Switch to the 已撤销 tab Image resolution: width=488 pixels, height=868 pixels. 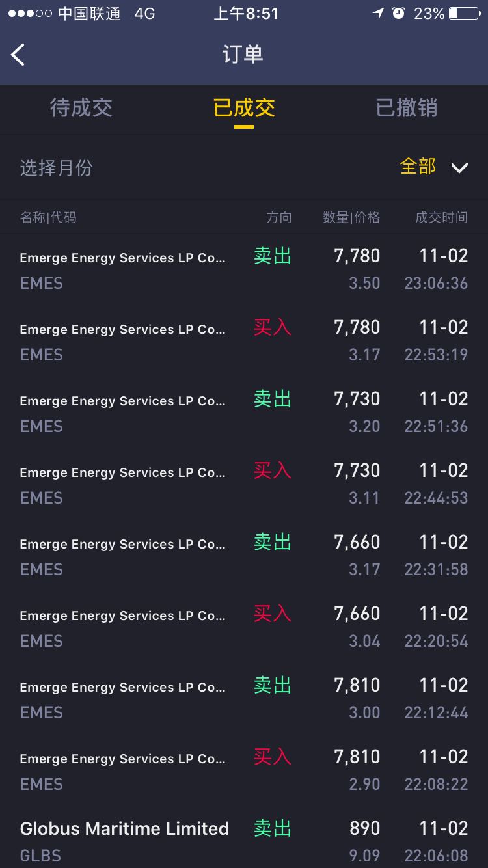[x=407, y=108]
